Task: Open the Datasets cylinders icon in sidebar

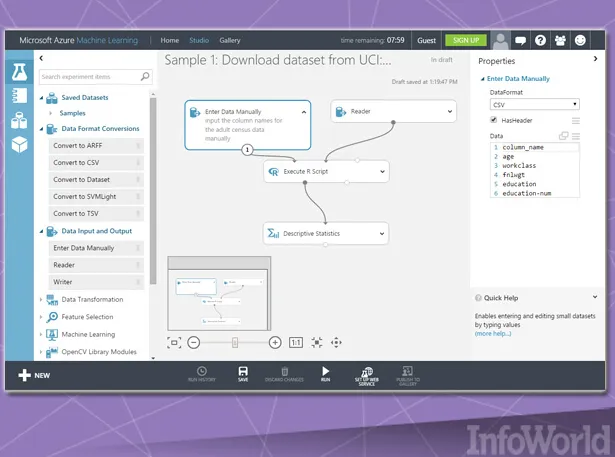Action: 19,120
